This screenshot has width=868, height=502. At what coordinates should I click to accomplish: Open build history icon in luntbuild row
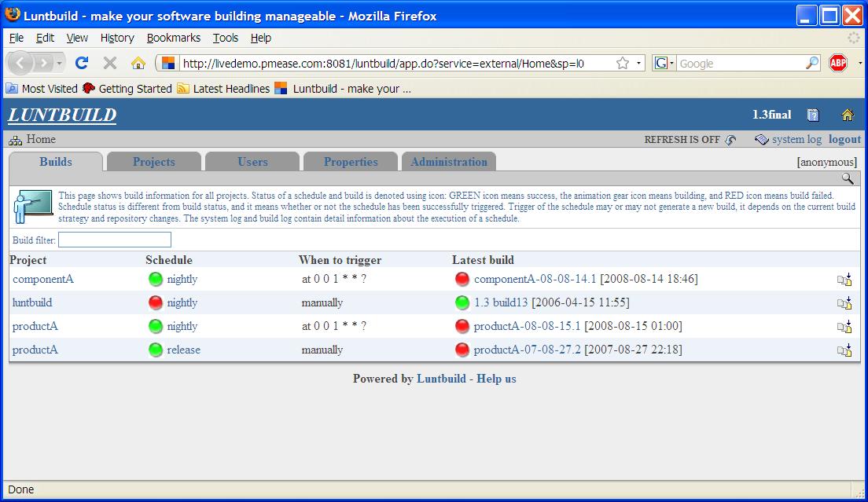click(844, 303)
